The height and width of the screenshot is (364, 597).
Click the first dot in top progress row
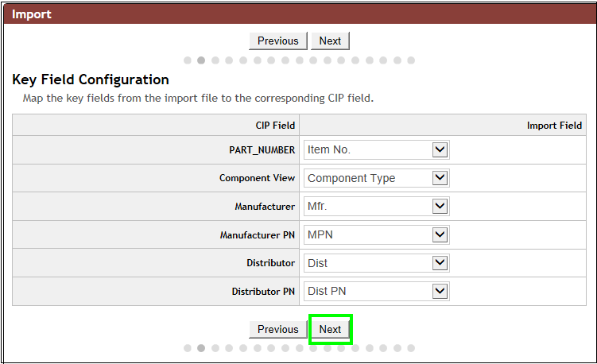[188, 60]
